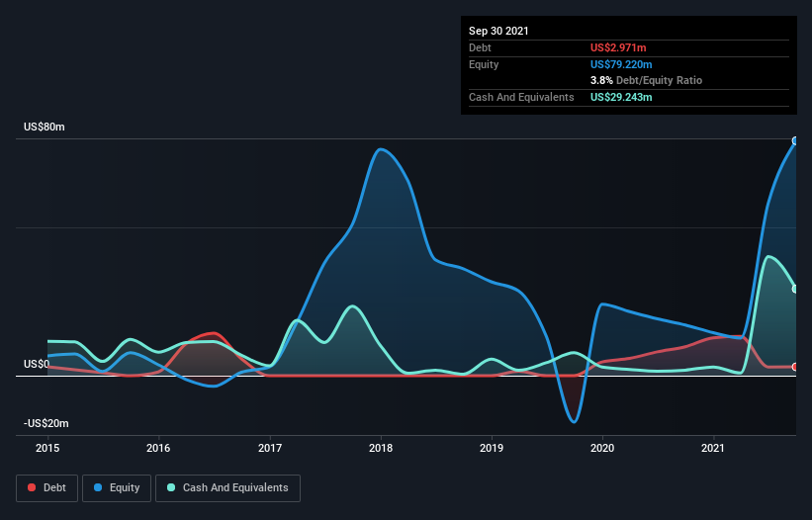812x520 pixels.
Task: Select the 2018 x-axis label
Action: [381, 448]
